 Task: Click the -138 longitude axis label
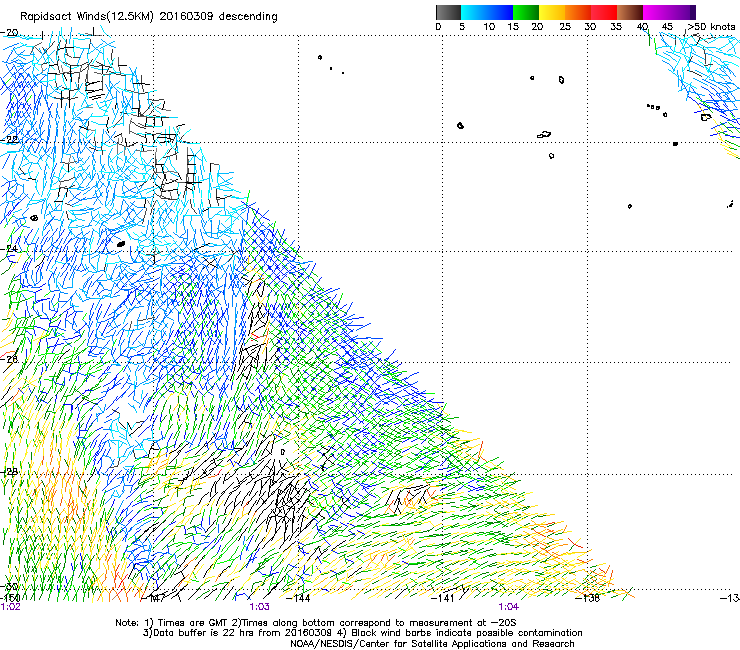(x=588, y=598)
